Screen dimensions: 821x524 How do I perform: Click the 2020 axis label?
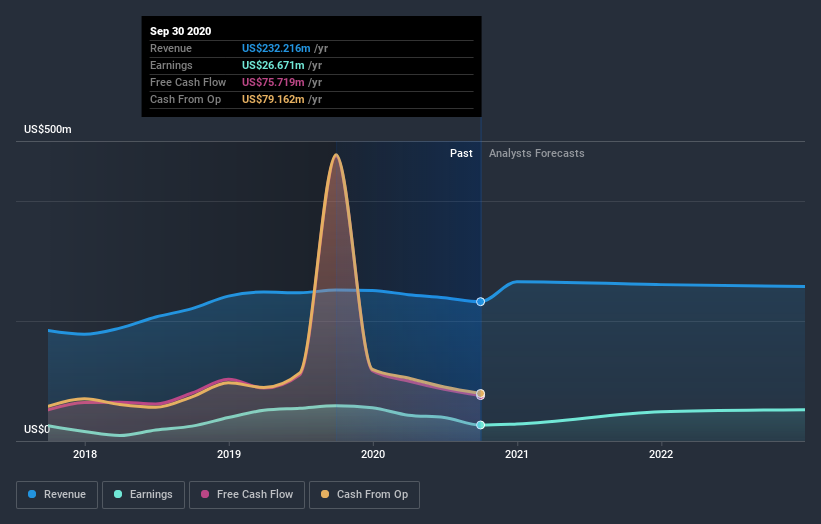point(373,454)
